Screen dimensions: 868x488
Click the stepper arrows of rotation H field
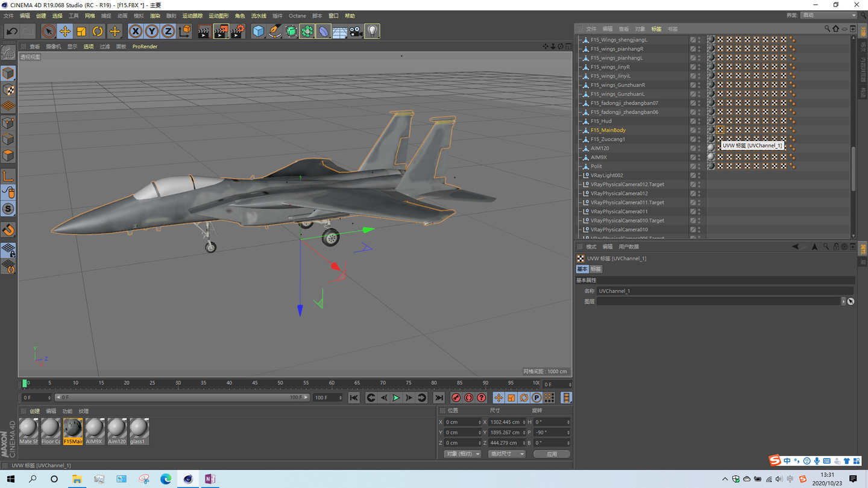[568, 422]
